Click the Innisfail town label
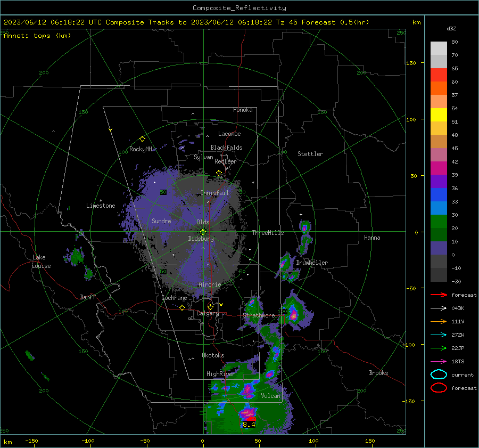479x448 pixels. pyautogui.click(x=214, y=193)
